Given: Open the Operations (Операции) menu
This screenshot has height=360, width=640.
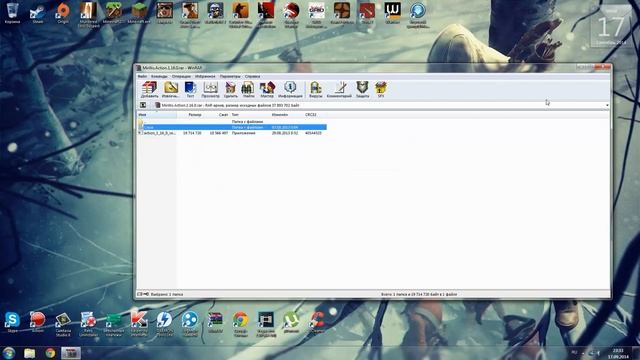Looking at the screenshot, I should tap(181, 76).
